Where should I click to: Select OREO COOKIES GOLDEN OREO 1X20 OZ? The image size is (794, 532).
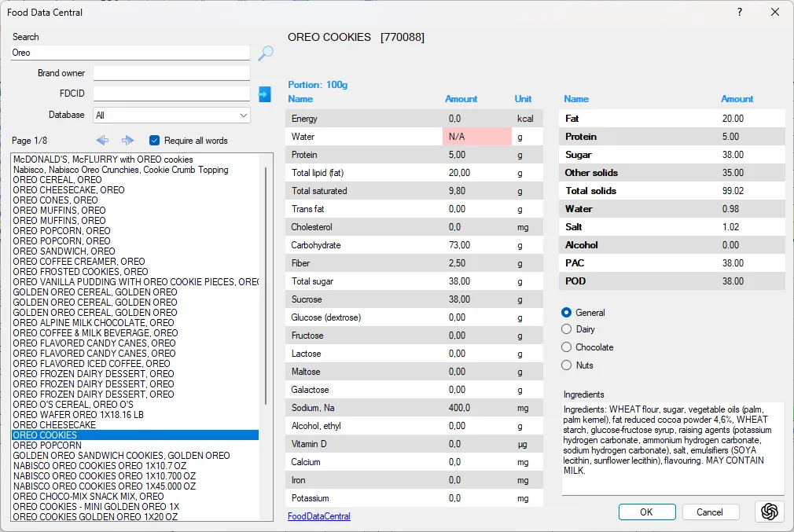95,516
